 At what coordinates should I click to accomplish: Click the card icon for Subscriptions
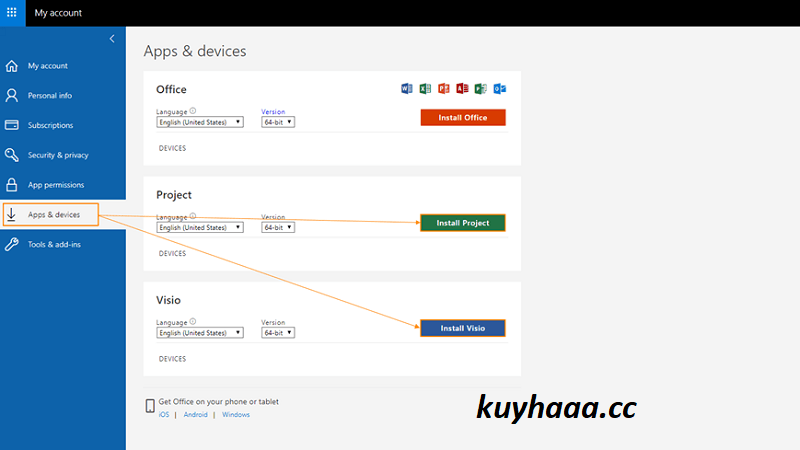click(12, 125)
